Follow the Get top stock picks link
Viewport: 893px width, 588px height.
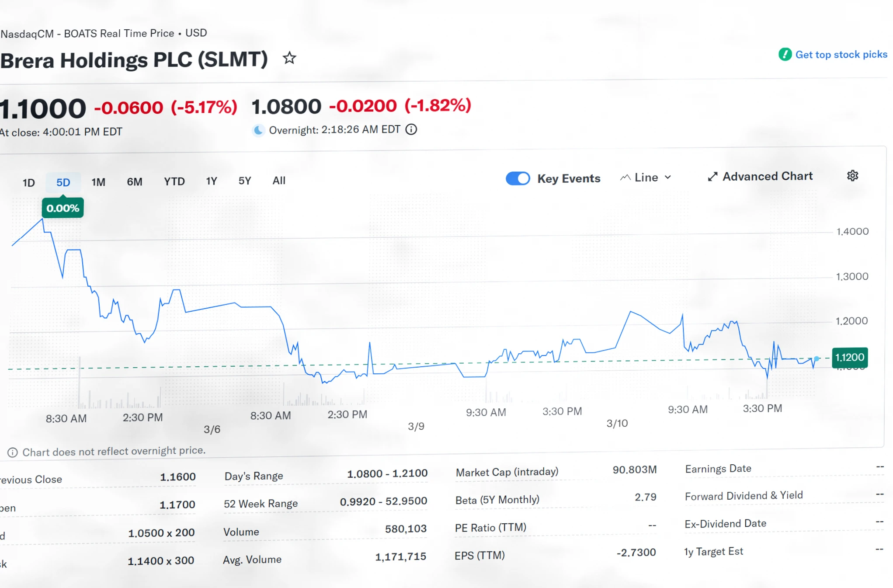[x=841, y=54]
